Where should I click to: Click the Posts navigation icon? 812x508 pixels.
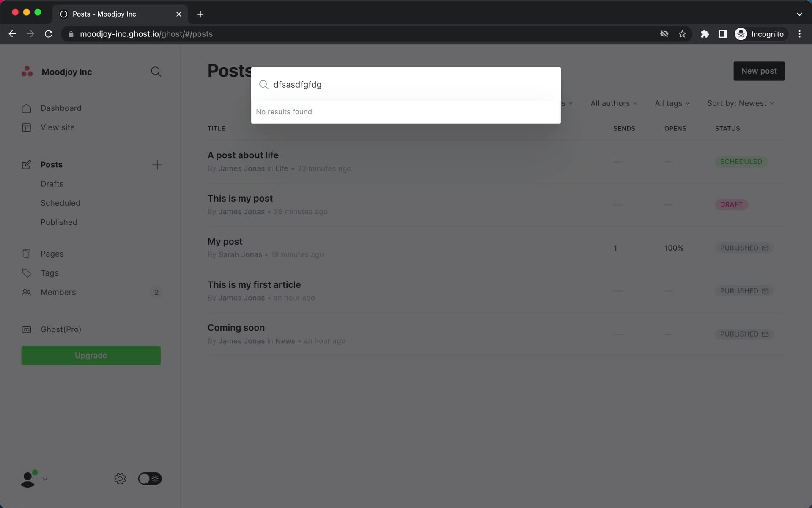click(x=25, y=164)
